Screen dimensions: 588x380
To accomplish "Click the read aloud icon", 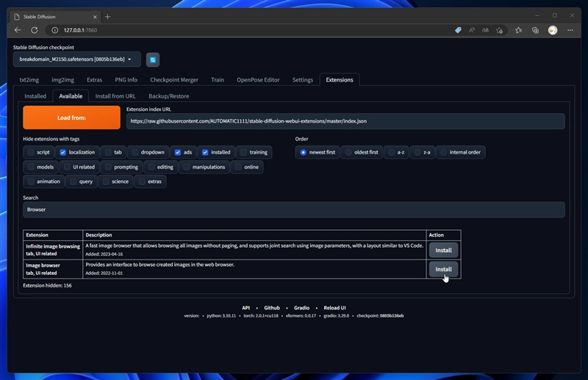I will click(x=472, y=30).
